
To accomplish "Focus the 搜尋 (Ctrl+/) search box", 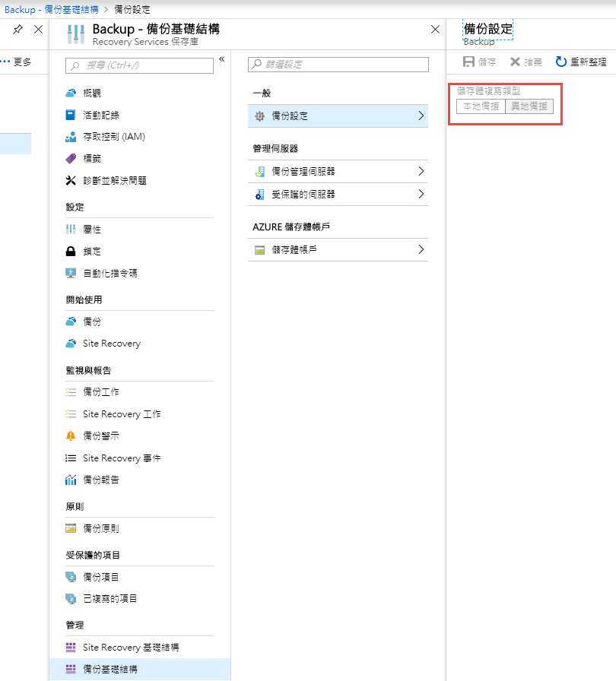I will pos(139,65).
